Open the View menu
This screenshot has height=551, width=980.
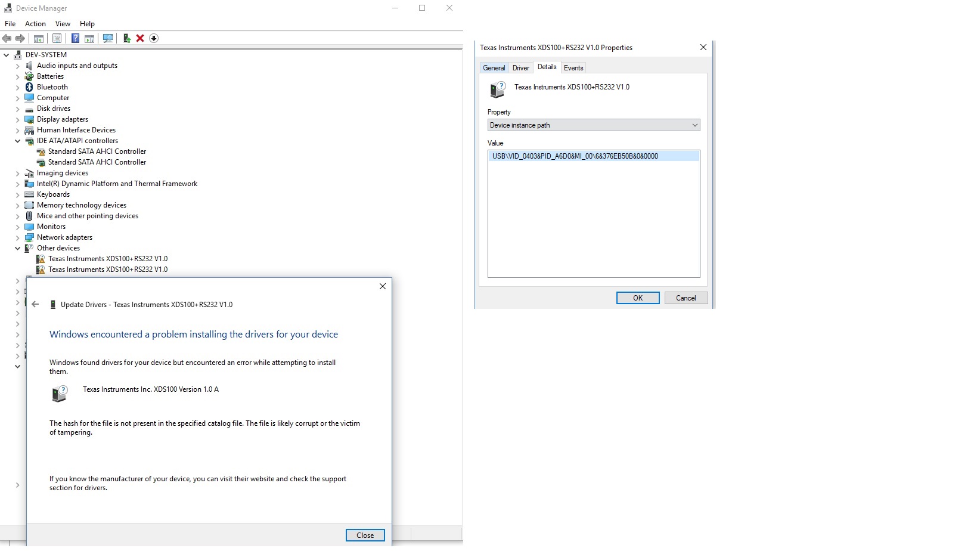click(63, 24)
